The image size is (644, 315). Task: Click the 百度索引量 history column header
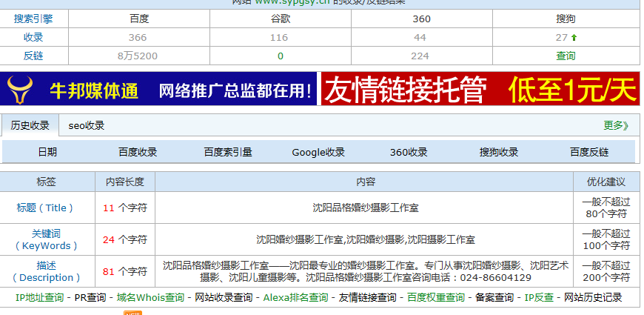(228, 152)
